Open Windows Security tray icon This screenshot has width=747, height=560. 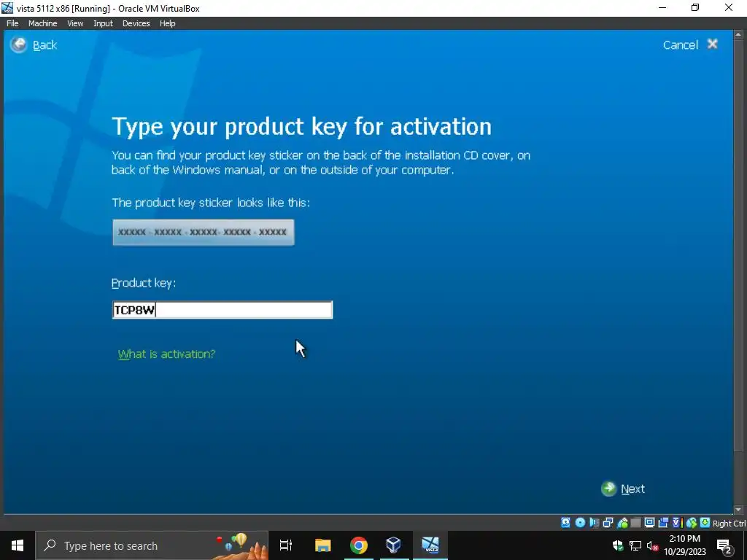(618, 545)
